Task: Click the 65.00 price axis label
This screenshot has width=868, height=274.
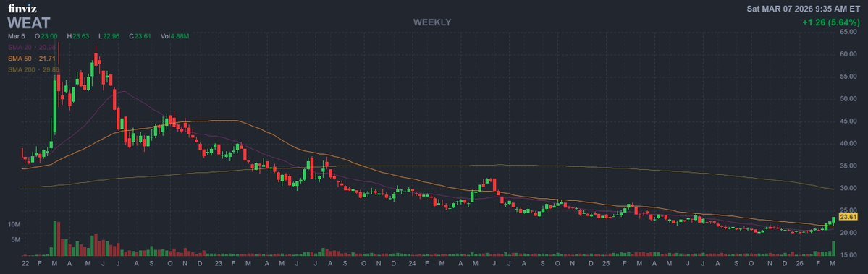Action: tap(848, 33)
